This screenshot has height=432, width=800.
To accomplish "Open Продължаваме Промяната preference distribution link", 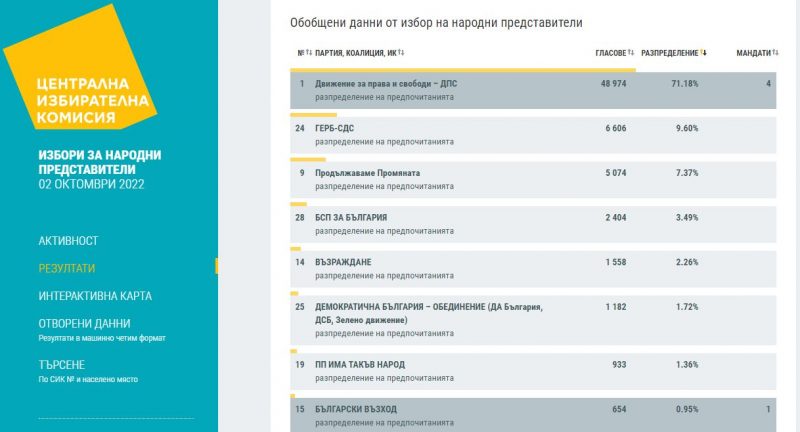I will 384,186.
